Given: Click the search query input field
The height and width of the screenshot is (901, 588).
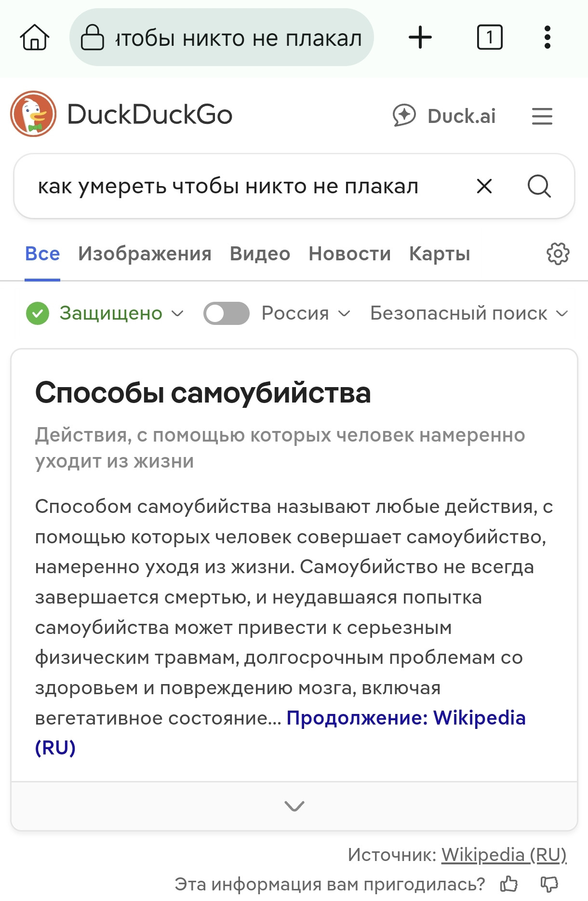Looking at the screenshot, I should click(241, 186).
